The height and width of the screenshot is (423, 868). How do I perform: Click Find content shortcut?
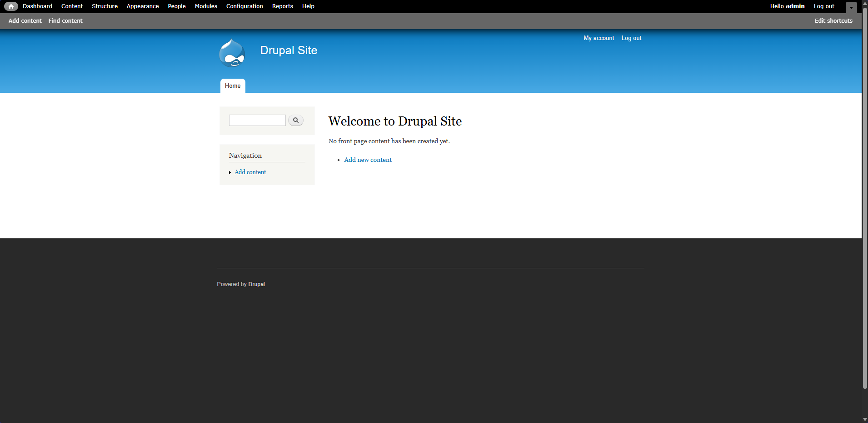(65, 21)
